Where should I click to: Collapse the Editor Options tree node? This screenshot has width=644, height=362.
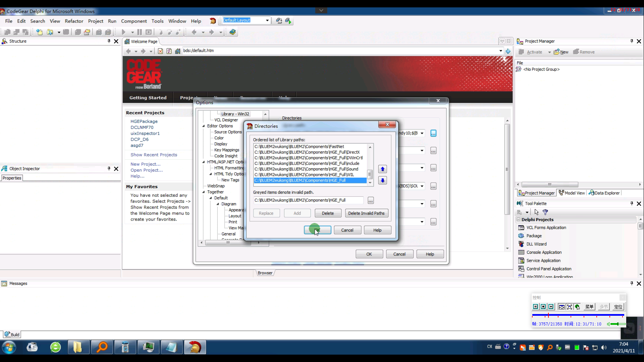(x=203, y=126)
